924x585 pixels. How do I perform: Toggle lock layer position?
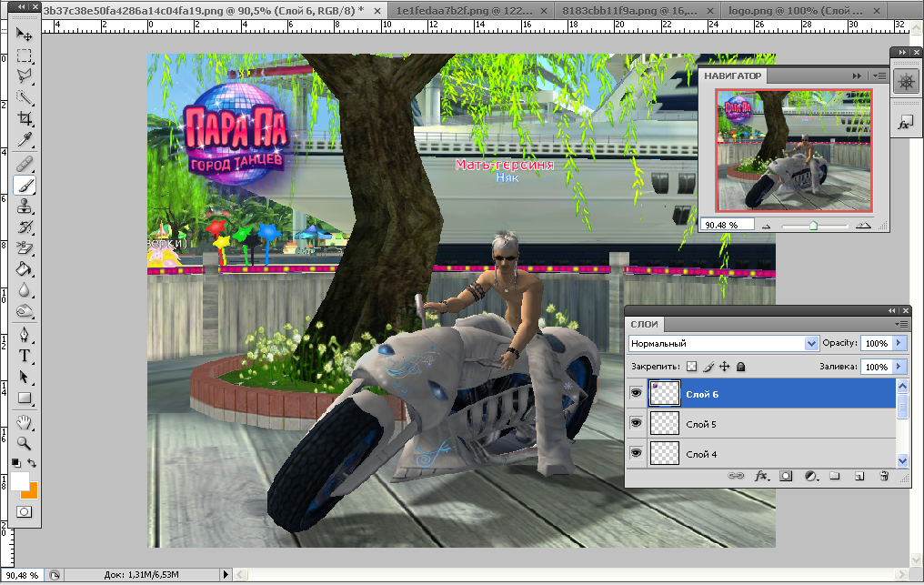coord(724,367)
